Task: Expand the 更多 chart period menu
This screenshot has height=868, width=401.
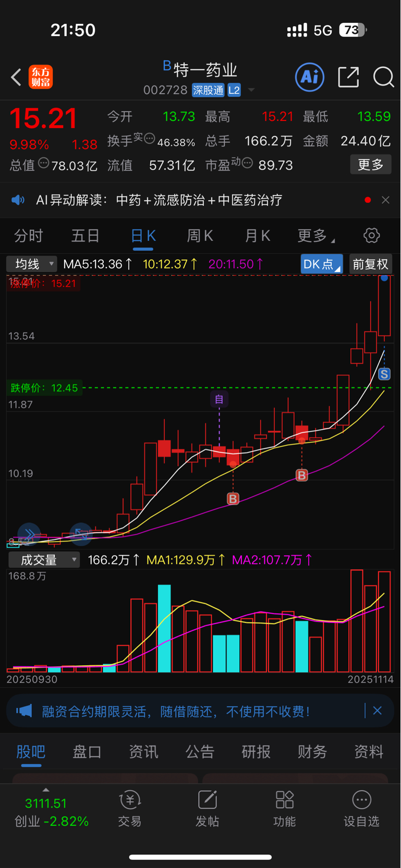Action: point(315,236)
